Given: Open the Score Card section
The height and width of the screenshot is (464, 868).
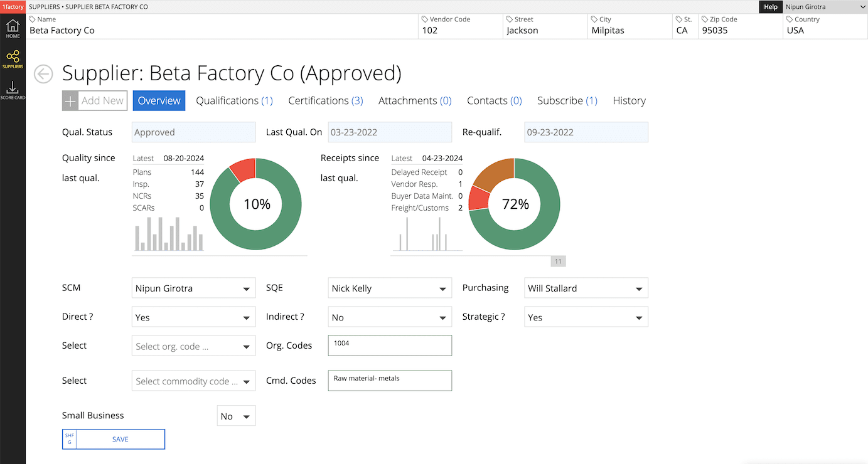Looking at the screenshot, I should point(13,88).
